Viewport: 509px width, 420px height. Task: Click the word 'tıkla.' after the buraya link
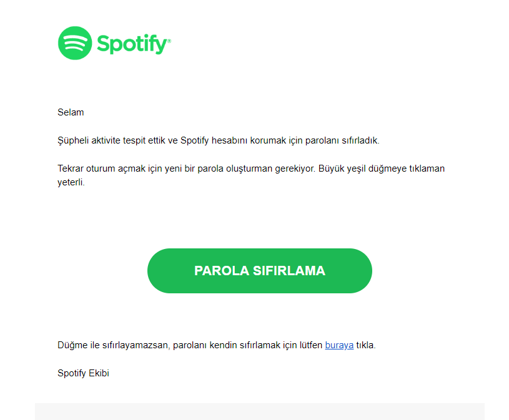(x=366, y=344)
